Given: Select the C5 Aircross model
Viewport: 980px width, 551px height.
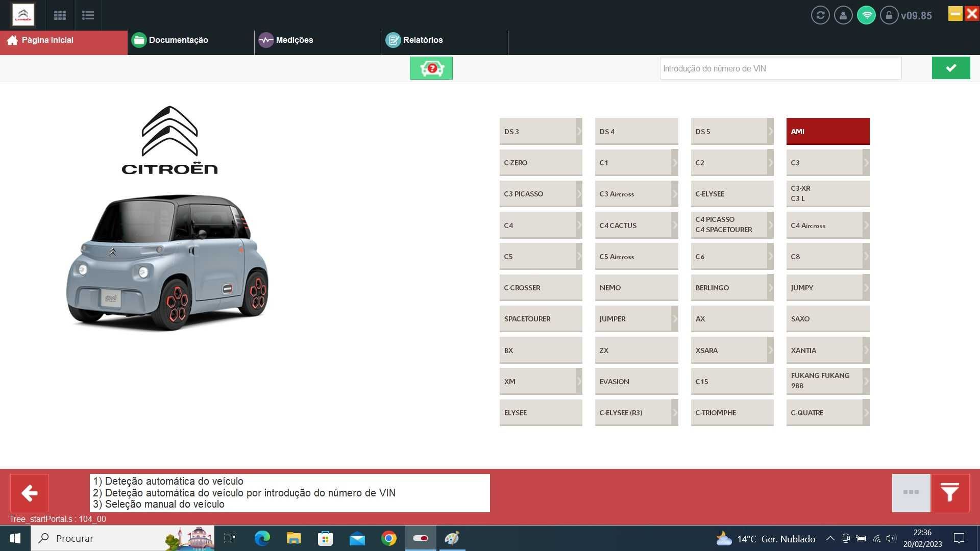Looking at the screenshot, I should pos(636,256).
